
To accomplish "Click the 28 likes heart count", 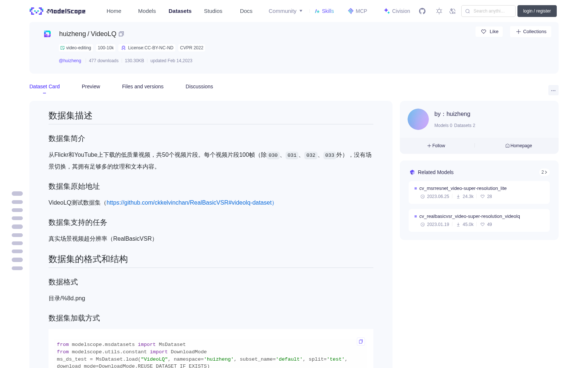I will [x=486, y=197].
